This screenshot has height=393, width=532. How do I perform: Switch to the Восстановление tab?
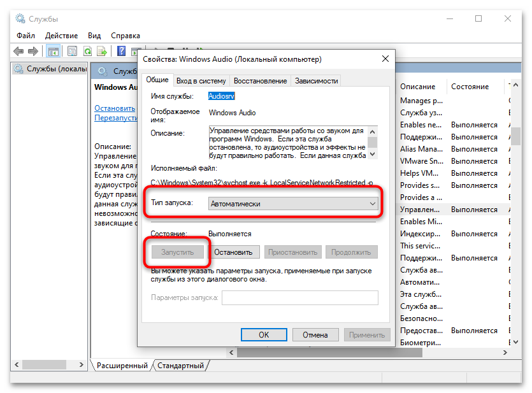tap(260, 81)
